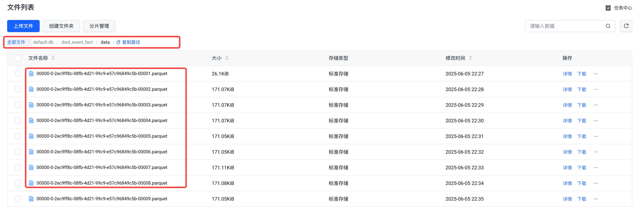This screenshot has width=644, height=207.
Task: Sort the size column
Action: click(x=227, y=58)
